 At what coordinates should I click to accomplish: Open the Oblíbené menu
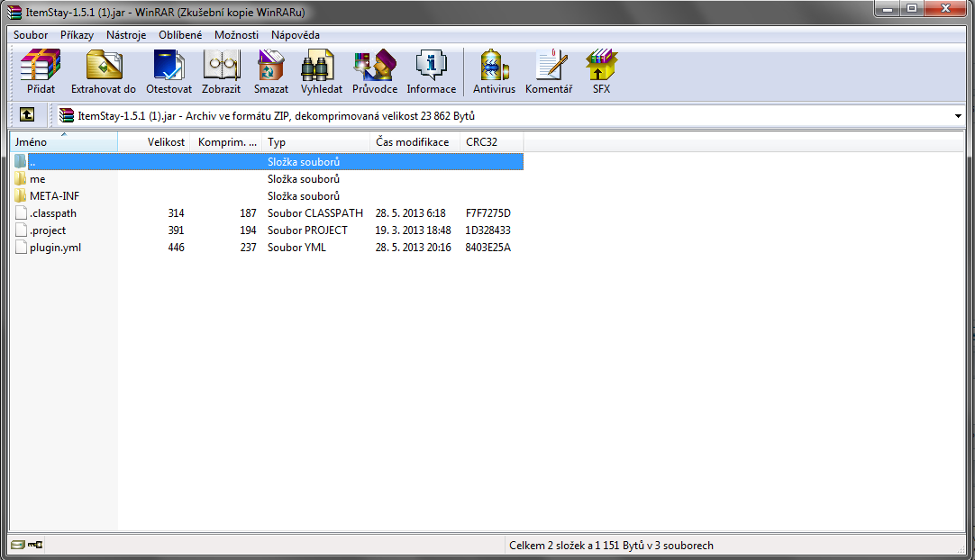pos(180,35)
